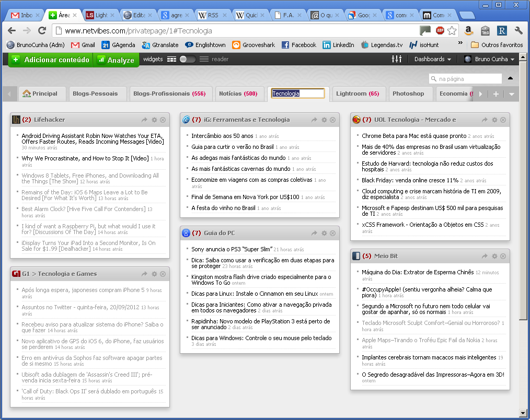Viewport: 530px width, 420px height.
Task: Open the dashboard settings sliders icon
Action: coord(397,59)
